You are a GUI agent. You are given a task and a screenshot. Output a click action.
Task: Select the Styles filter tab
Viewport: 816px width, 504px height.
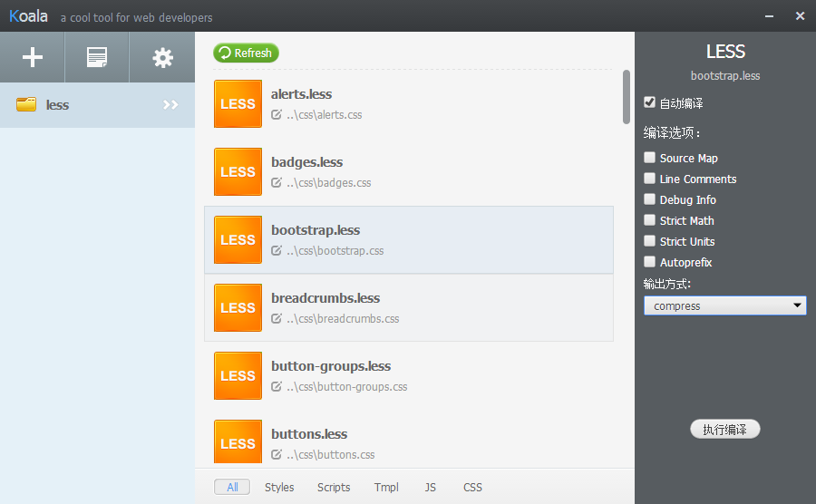[279, 488]
